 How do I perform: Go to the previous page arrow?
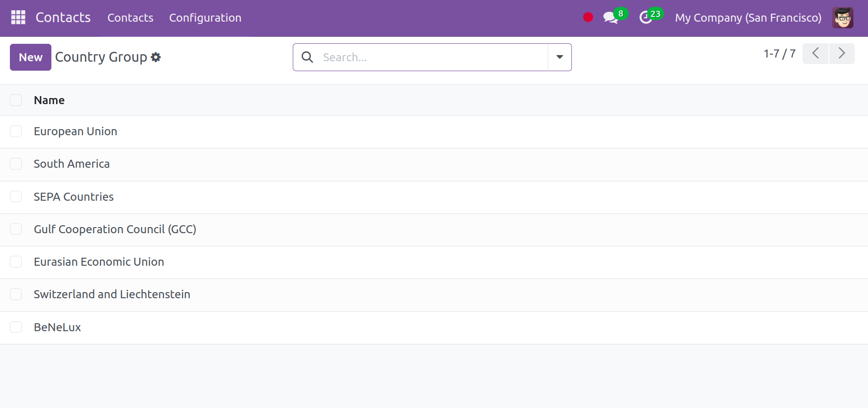click(x=815, y=54)
